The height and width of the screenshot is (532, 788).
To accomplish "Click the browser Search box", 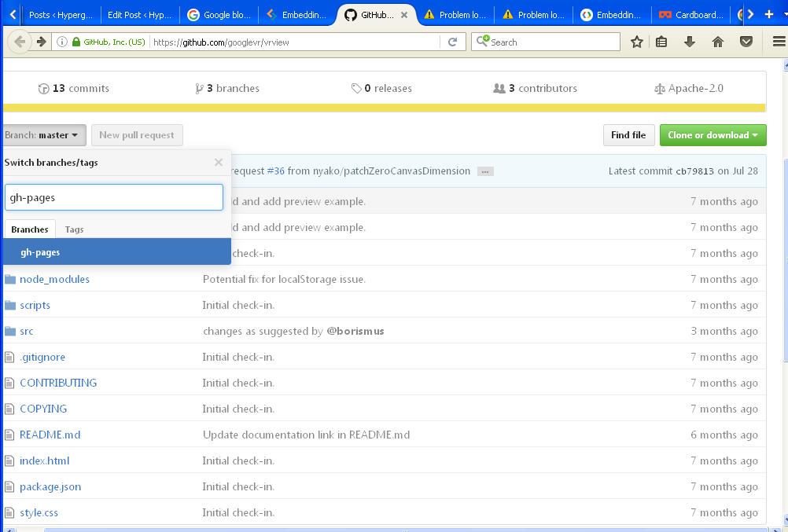I will (546, 42).
